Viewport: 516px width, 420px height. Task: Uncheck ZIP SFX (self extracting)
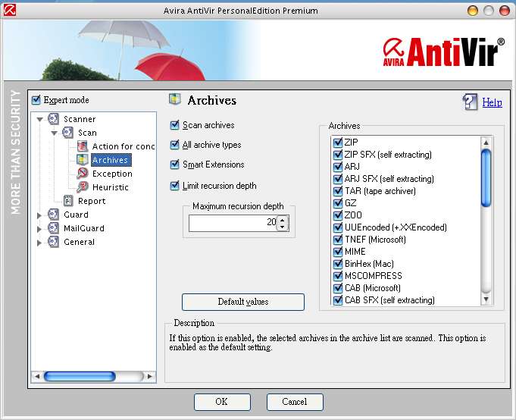[x=338, y=155]
